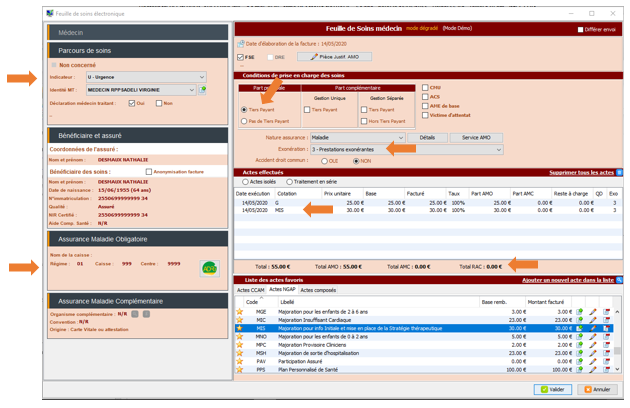Click the favorites list scrollbar down arrow
Viewport: 630px width, 408px height.
(x=617, y=369)
